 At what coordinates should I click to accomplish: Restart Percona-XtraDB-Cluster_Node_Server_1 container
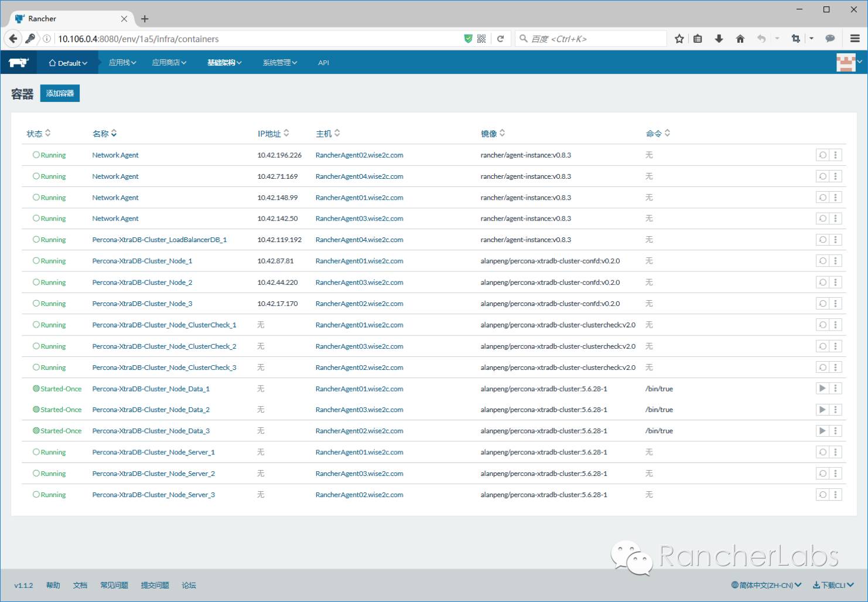tap(822, 452)
